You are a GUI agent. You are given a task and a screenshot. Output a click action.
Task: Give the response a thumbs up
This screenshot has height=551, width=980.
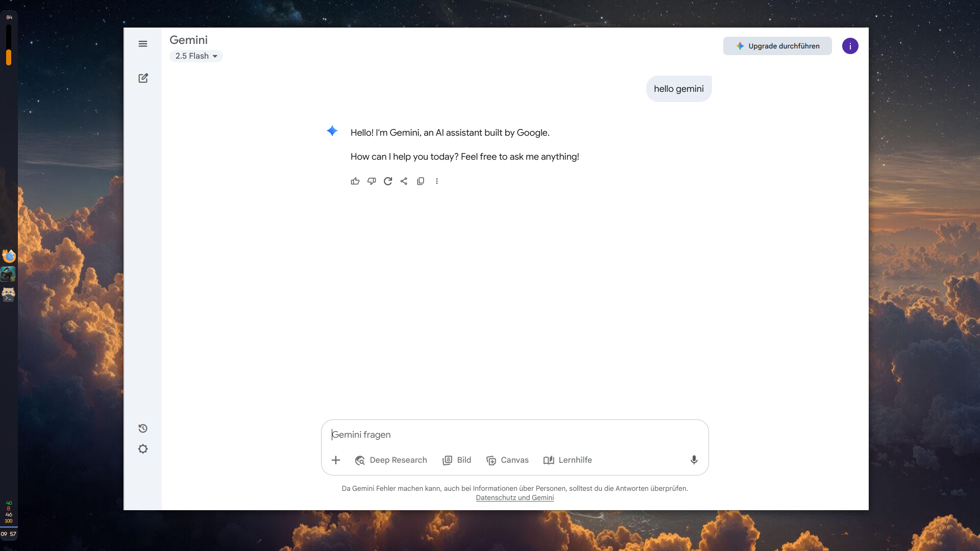coord(355,181)
